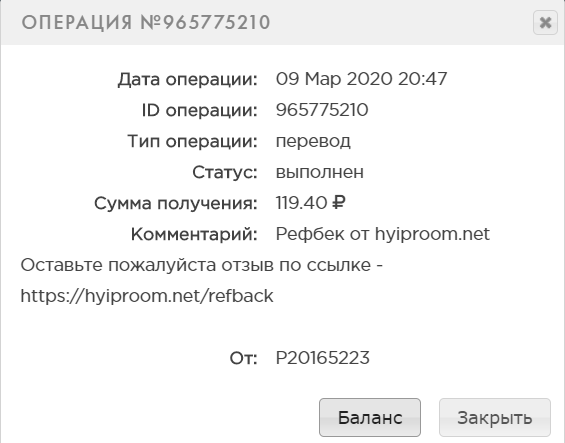Viewport: 565px width, 443px height.
Task: Click the sender account P20165223
Action: click(x=322, y=358)
